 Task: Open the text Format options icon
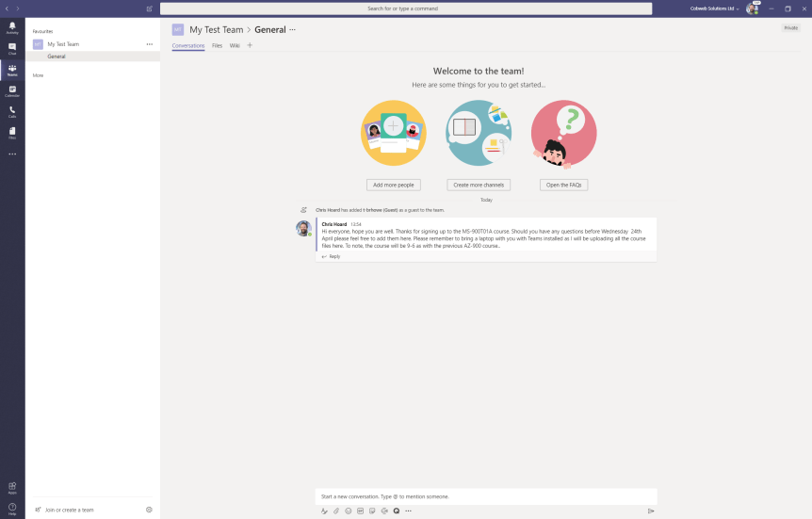pyautogui.click(x=324, y=511)
